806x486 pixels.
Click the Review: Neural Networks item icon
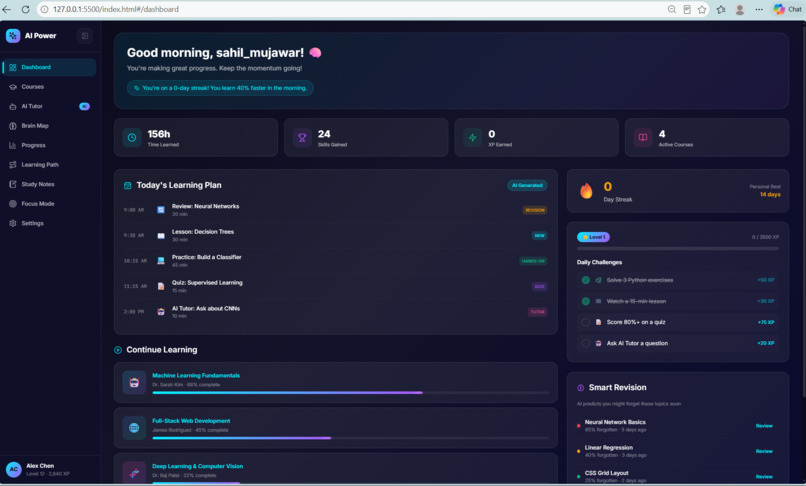pyautogui.click(x=161, y=210)
